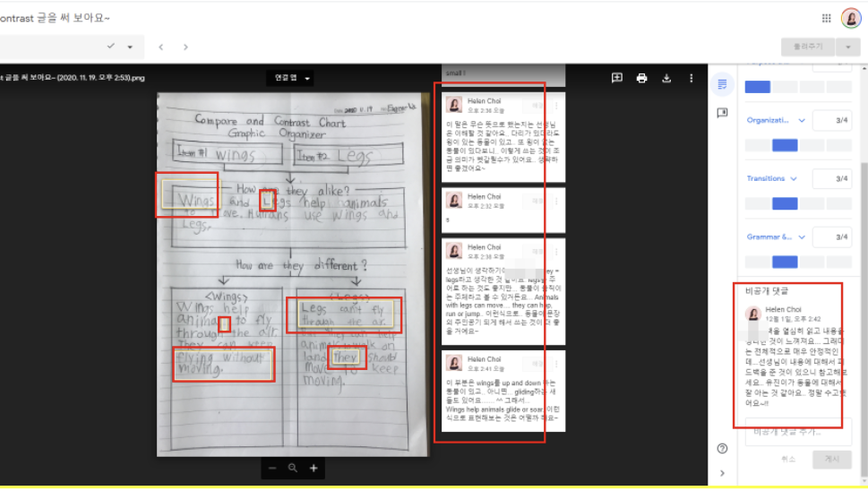Select highlighted blue level under Grammar
The width and height of the screenshot is (868, 491).
click(x=785, y=262)
